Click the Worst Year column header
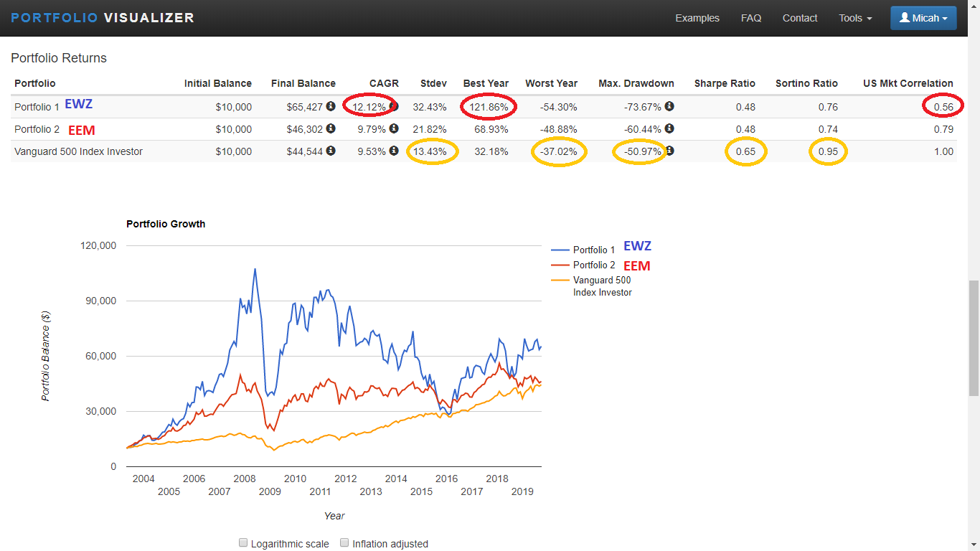This screenshot has height=551, width=980. [x=551, y=83]
